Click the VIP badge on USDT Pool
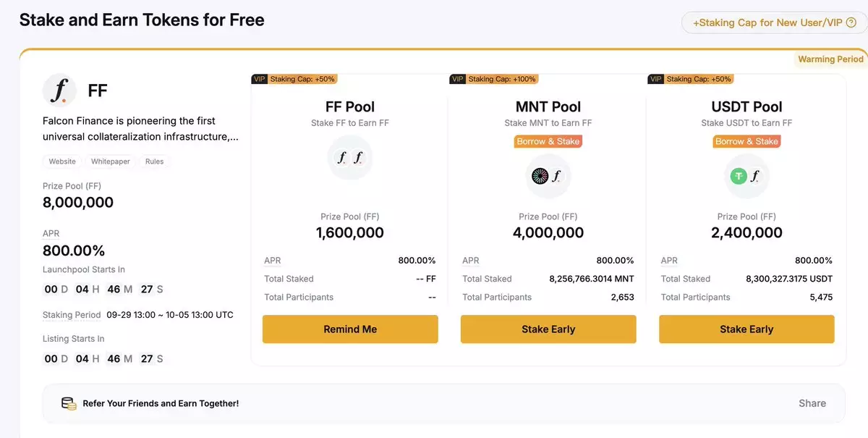868x438 pixels. [656, 79]
